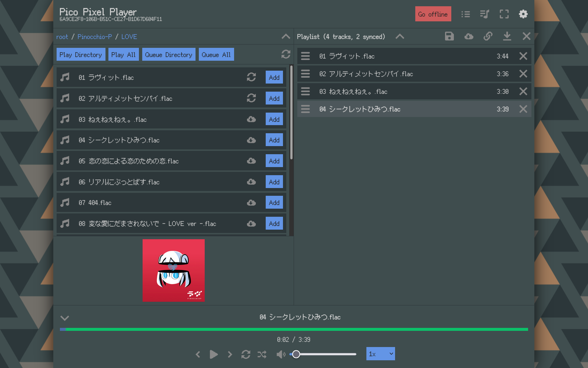588x368 pixels.
Task: Add 08 LOVE ver track to playlist
Action: click(x=274, y=223)
